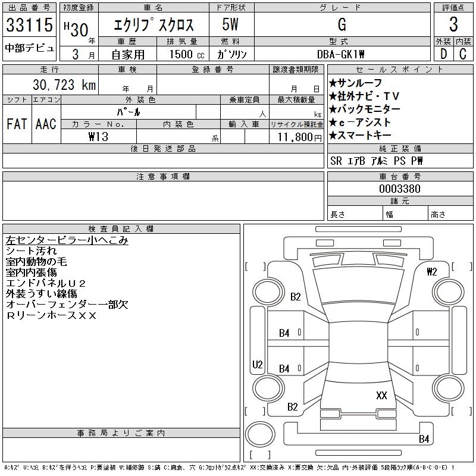
Task: Click chassis number 0003380
Action: click(400, 189)
